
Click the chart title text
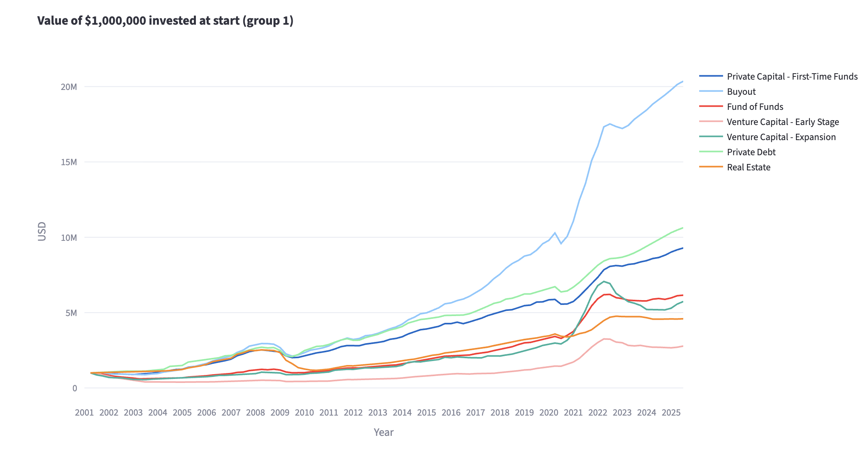pos(165,21)
